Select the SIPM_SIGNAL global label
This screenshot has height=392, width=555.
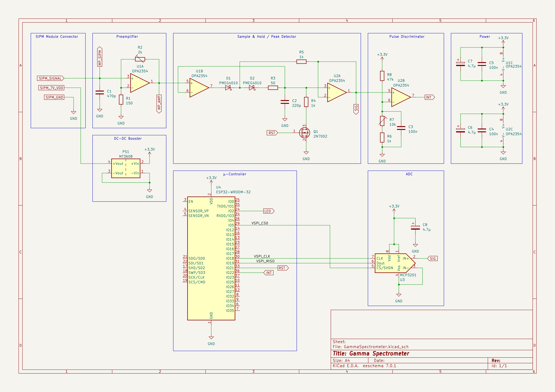pos(50,78)
